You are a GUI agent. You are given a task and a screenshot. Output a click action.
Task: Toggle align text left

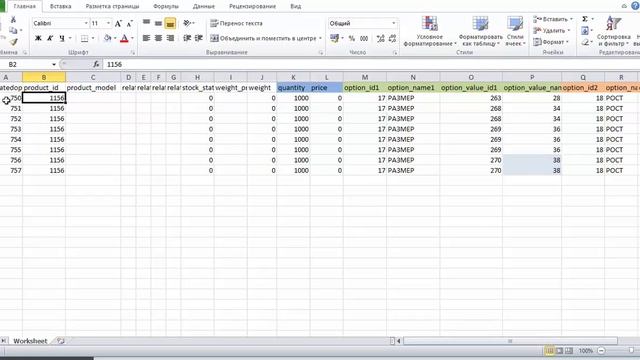tap(147, 38)
